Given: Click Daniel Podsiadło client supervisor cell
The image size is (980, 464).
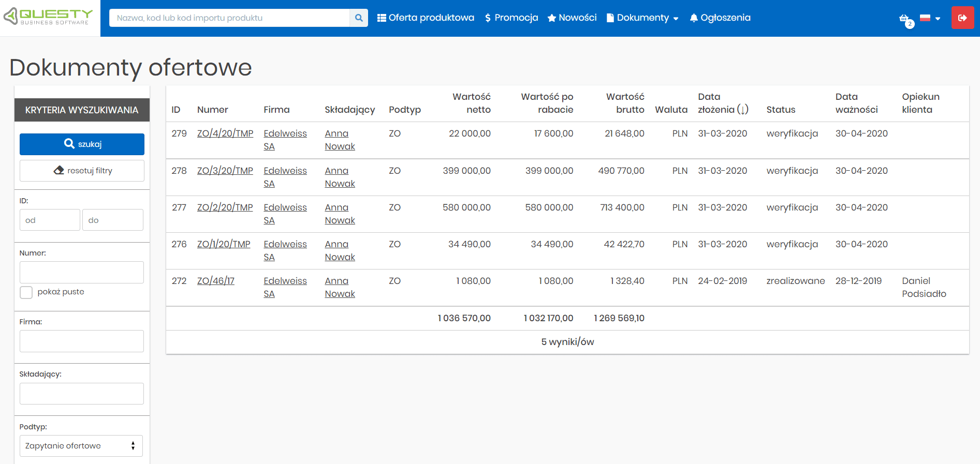Looking at the screenshot, I should click(x=924, y=287).
